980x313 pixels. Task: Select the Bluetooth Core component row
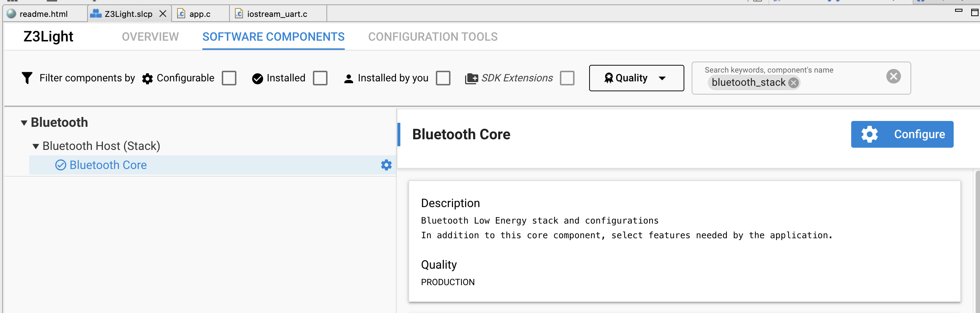coord(212,165)
